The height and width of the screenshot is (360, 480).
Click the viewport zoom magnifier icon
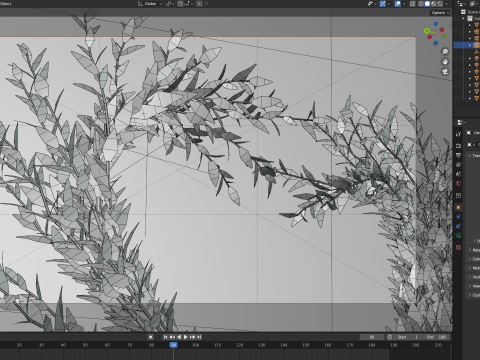click(x=445, y=52)
